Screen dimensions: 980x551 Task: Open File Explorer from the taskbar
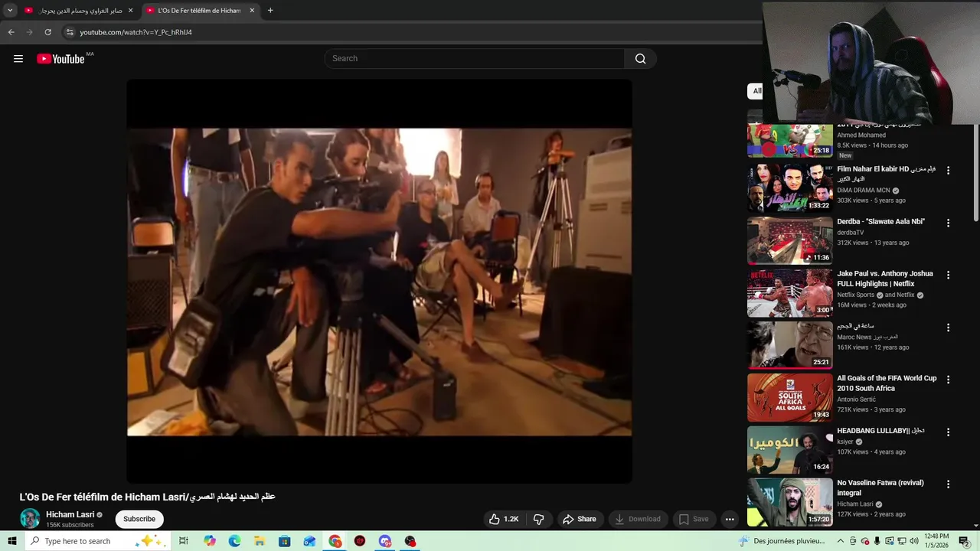pos(260,541)
